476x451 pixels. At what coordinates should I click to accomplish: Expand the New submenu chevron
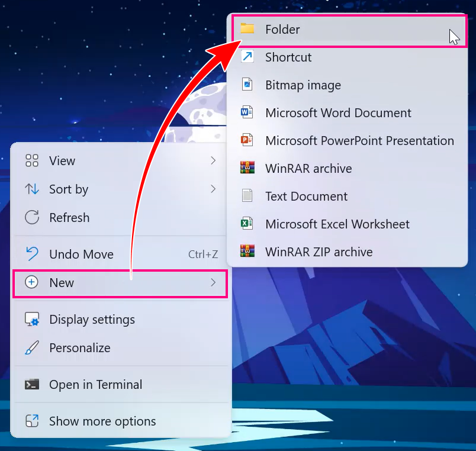(213, 283)
